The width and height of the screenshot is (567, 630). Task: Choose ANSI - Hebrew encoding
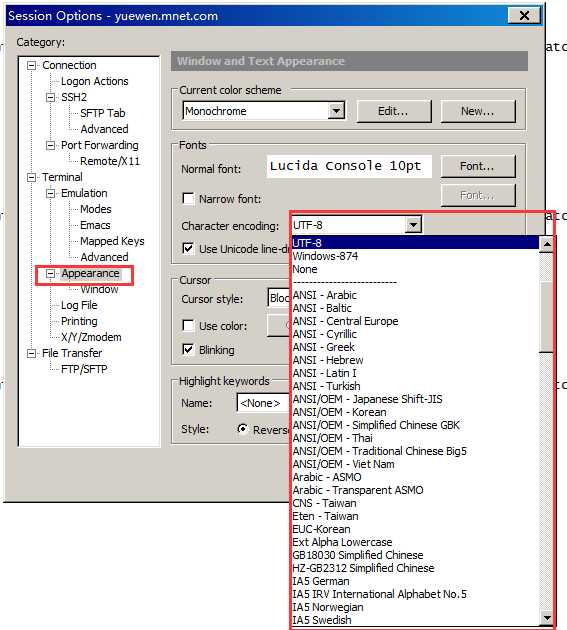tap(415, 360)
